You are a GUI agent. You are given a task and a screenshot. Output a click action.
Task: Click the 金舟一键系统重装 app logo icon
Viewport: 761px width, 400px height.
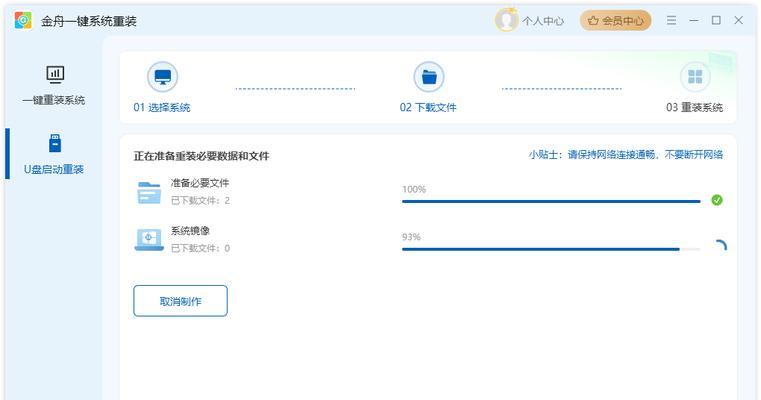point(23,20)
